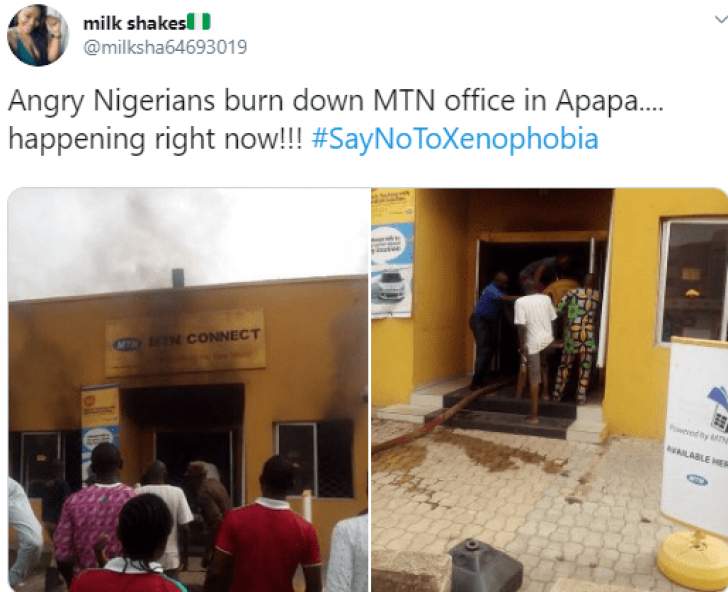The image size is (728, 592).
Task: Click the tweet text about the MTN office
Action: coord(335,119)
